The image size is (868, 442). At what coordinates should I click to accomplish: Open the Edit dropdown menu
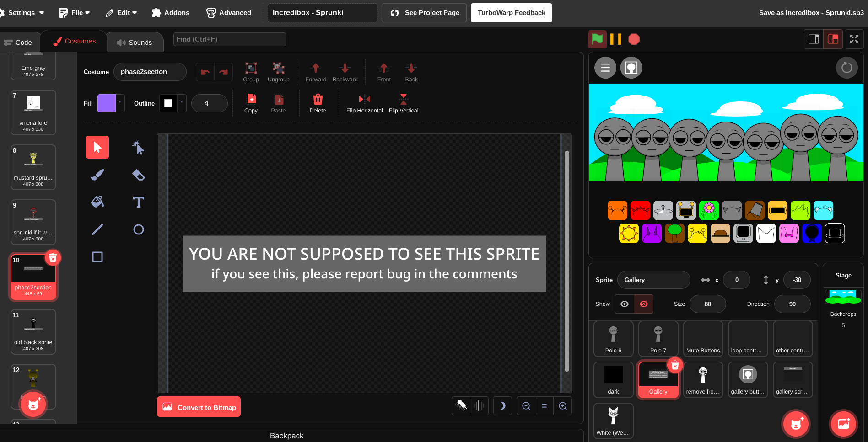click(121, 13)
